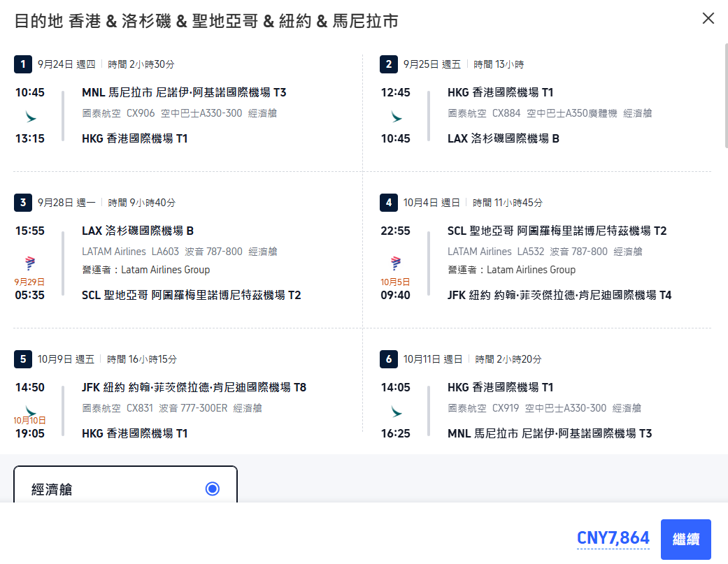This screenshot has height=564, width=728.
Task: Click the Cathay Pacific icon next to flight CX919
Action: pos(397,412)
